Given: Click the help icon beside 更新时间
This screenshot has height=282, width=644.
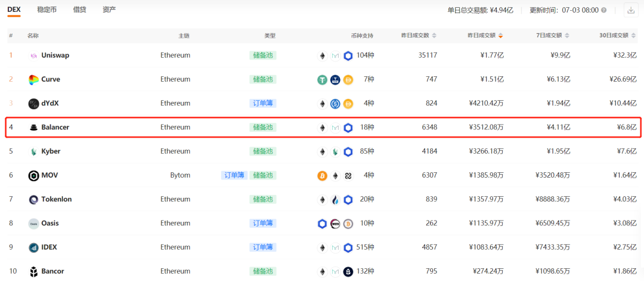Looking at the screenshot, I should tap(603, 10).
